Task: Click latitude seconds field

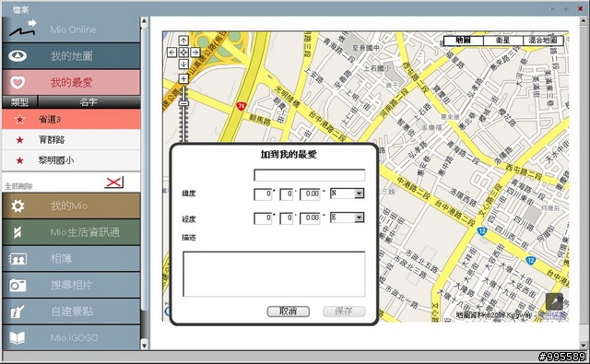Action: coord(310,194)
